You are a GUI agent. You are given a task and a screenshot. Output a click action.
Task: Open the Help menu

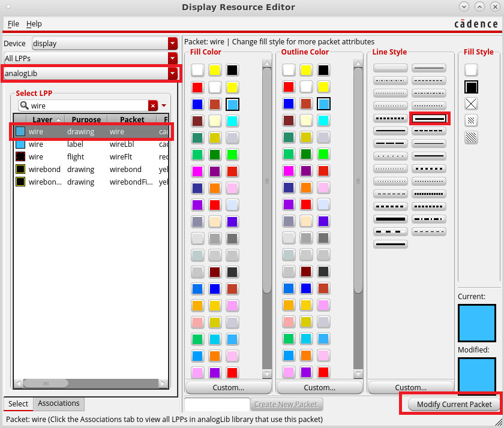point(34,23)
